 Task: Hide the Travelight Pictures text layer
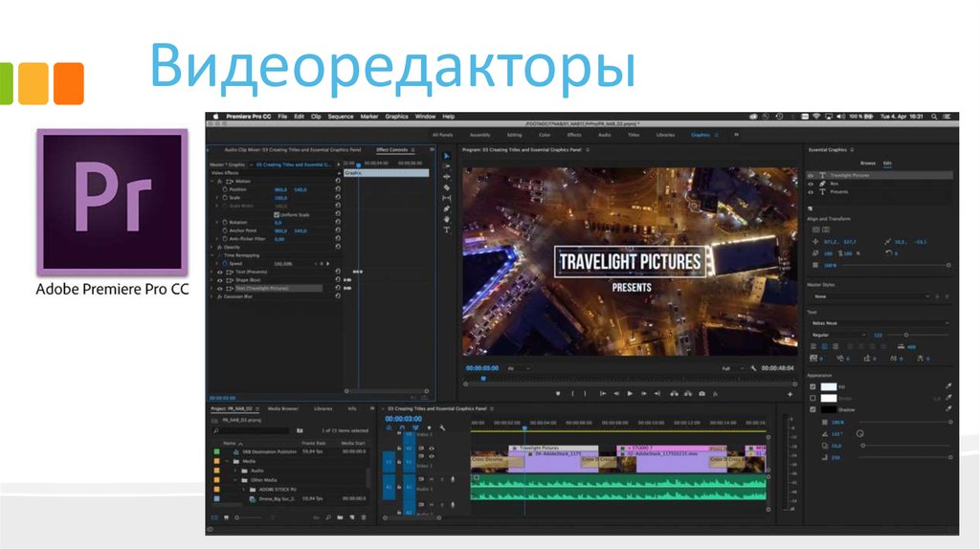(x=811, y=175)
